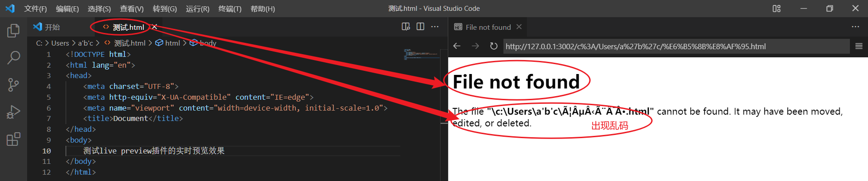Minimize the VS Code window
This screenshot has width=868, height=181.
(x=804, y=9)
